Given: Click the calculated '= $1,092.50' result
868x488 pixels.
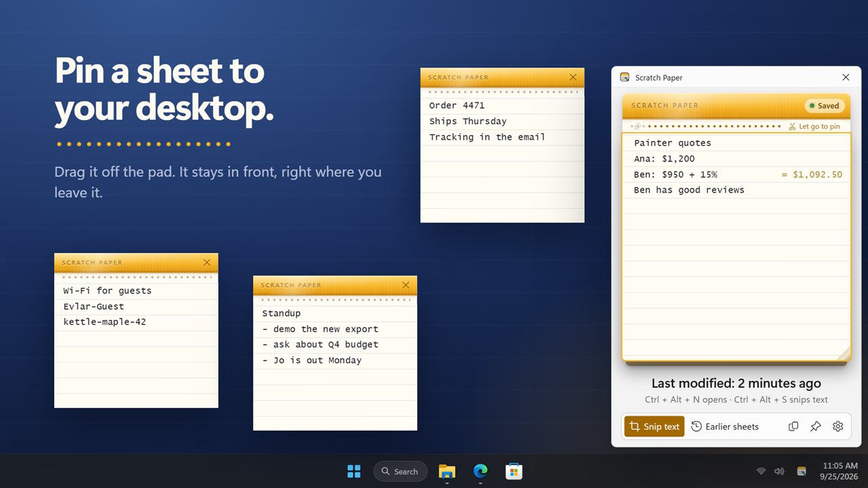Looking at the screenshot, I should pos(812,174).
